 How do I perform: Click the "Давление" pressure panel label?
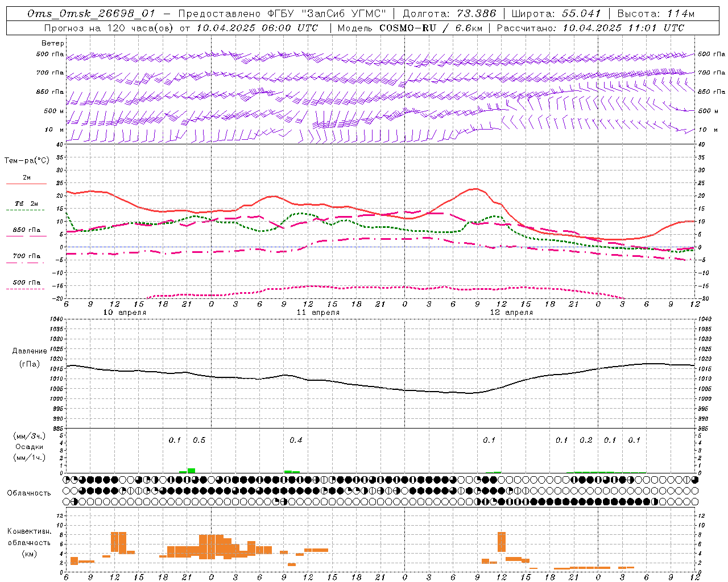click(x=30, y=351)
